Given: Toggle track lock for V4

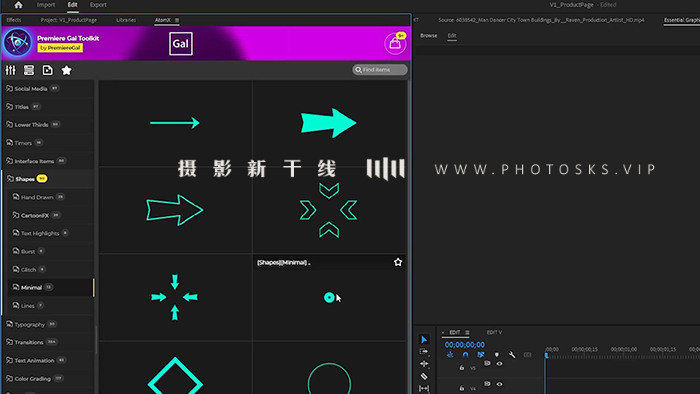Looking at the screenshot, I should pos(462,388).
